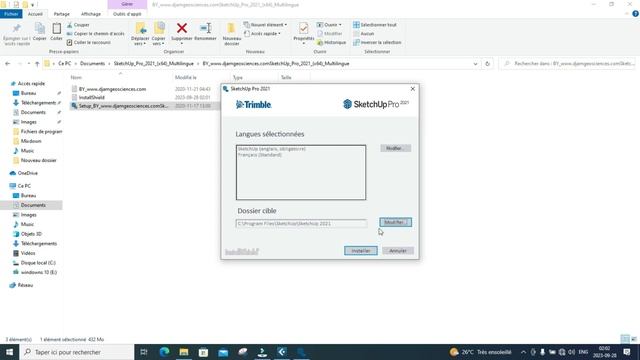Image resolution: width=640 pixels, height=360 pixels.
Task: Select Réseau in navigation pane
Action: (x=25, y=285)
